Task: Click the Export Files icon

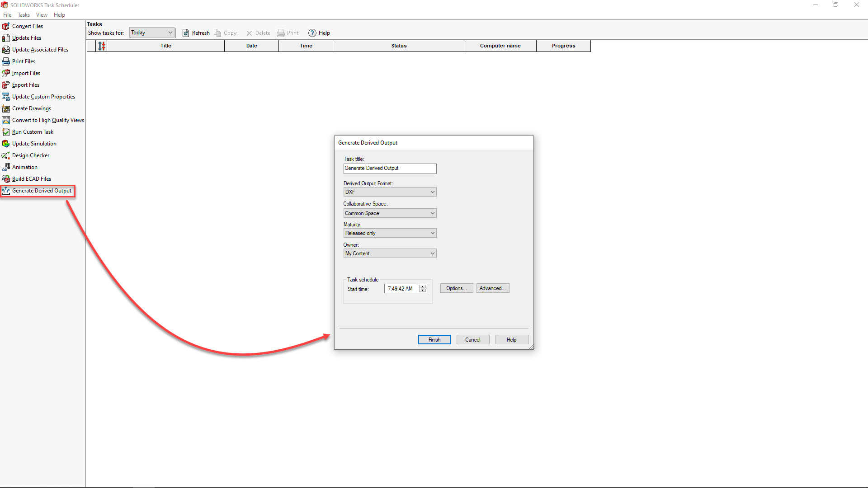Action: [6, 84]
